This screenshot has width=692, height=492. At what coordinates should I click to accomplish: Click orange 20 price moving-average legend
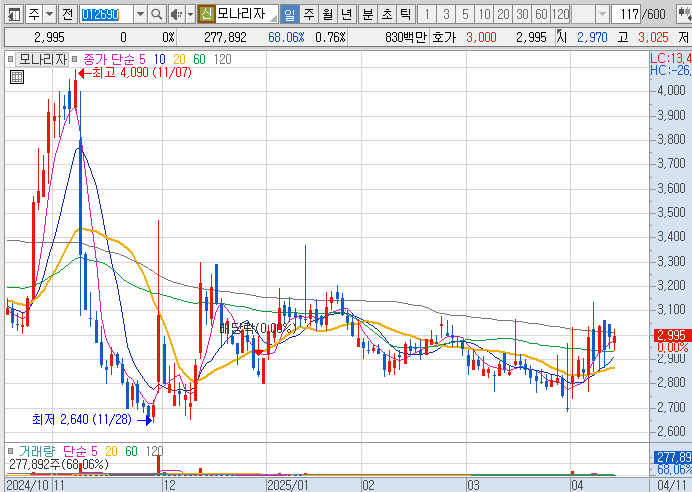tap(179, 59)
